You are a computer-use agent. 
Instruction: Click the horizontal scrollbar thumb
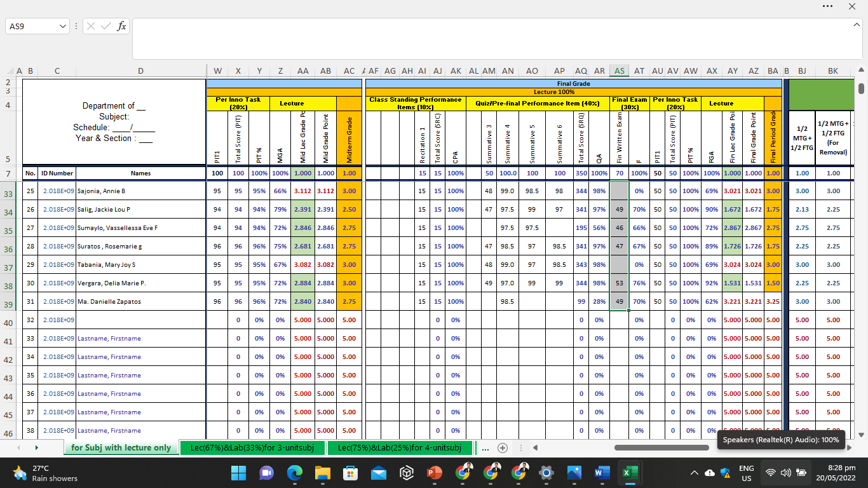pyautogui.click(x=661, y=448)
